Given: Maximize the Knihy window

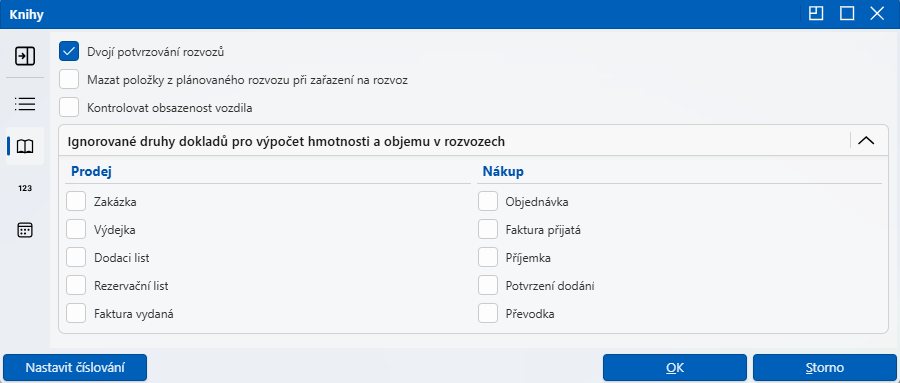Looking at the screenshot, I should tap(847, 14).
